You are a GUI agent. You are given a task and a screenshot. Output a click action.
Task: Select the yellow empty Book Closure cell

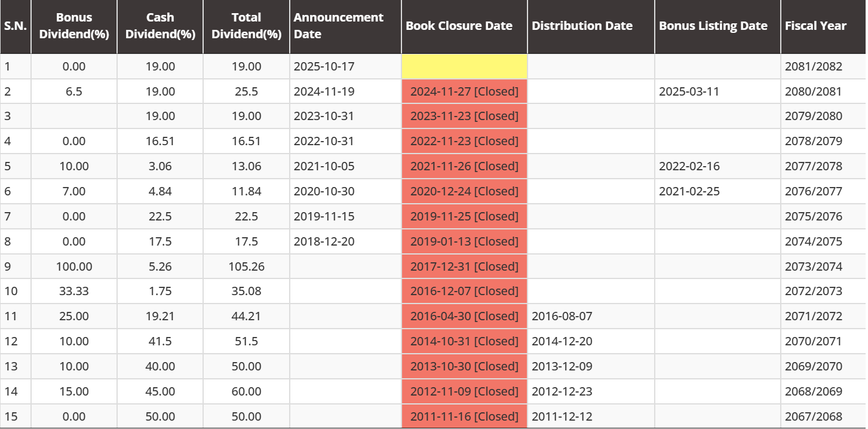pos(464,66)
